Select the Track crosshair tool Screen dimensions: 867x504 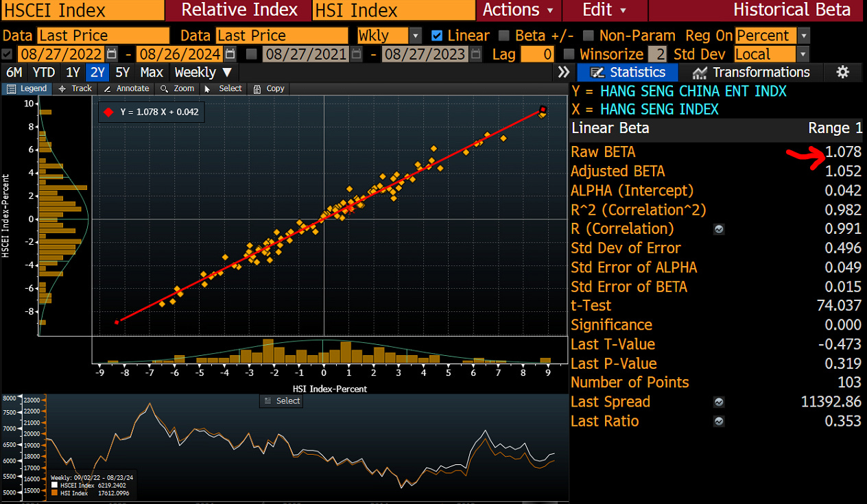click(x=75, y=88)
